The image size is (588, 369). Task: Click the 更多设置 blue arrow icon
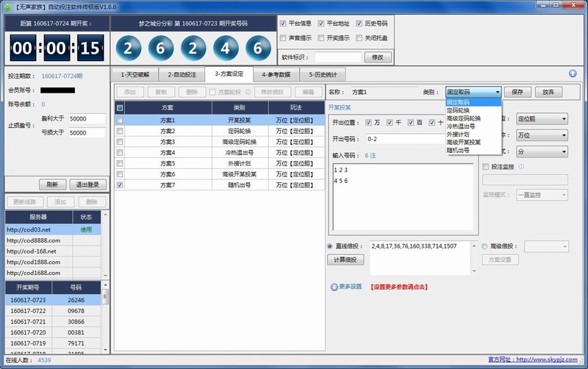click(x=334, y=286)
